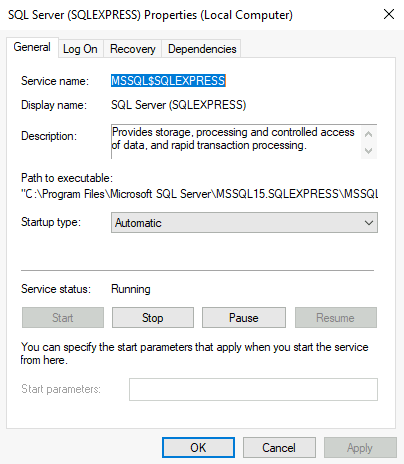Click the greyed Start button
The image size is (404, 464).
63,318
